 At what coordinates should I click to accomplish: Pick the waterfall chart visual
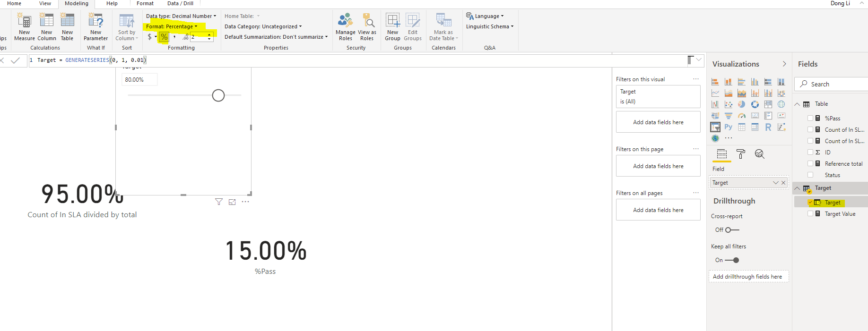715,104
